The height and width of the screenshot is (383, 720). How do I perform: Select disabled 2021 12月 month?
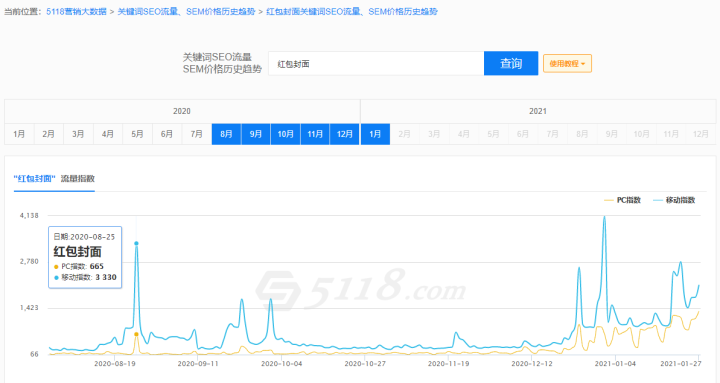pos(701,134)
